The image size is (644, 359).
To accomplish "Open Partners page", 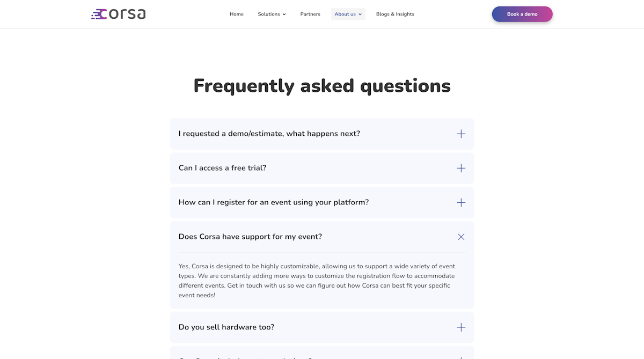I will pos(310,14).
